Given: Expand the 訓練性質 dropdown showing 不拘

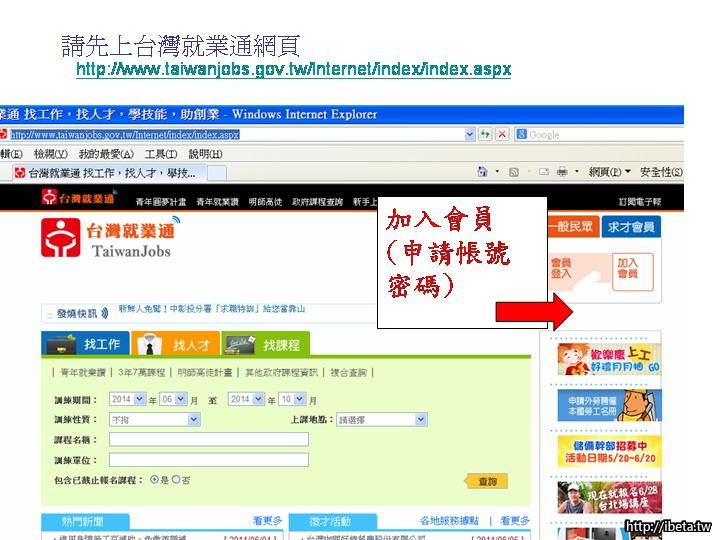Looking at the screenshot, I should pos(154,419).
